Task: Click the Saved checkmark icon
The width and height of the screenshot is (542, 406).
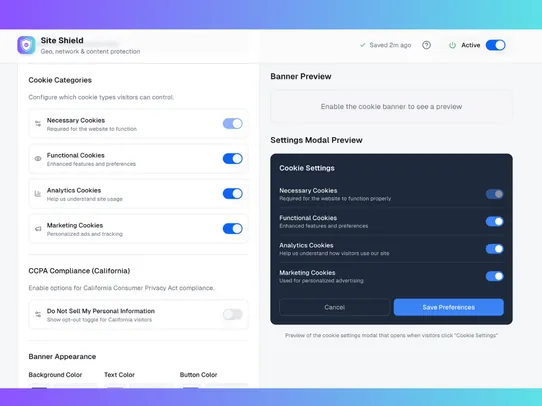Action: click(x=363, y=45)
